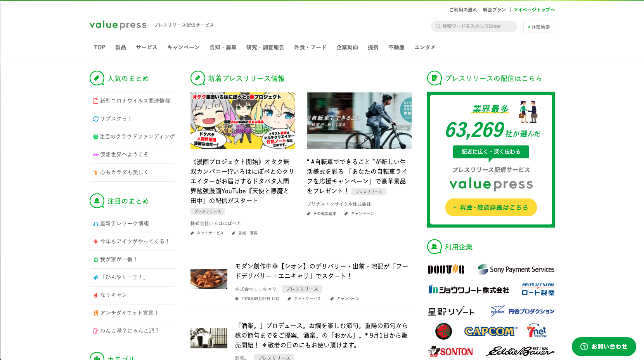
Task: Click the Eddie Bauer logo
Action: pos(520,351)
